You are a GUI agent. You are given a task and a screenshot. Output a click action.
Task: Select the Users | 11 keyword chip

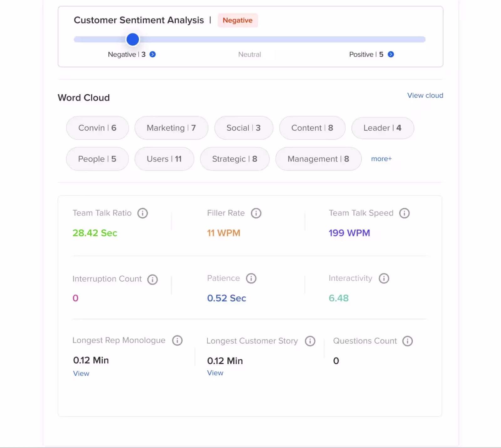tap(164, 159)
